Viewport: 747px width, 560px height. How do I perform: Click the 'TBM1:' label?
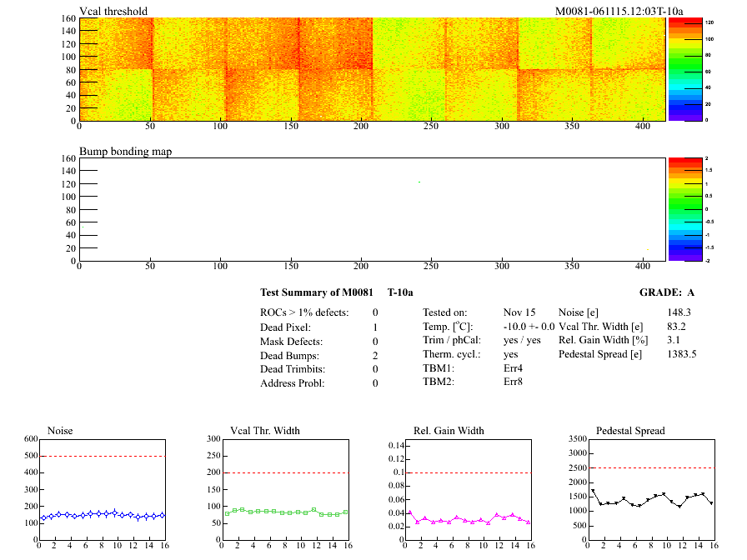[439, 368]
